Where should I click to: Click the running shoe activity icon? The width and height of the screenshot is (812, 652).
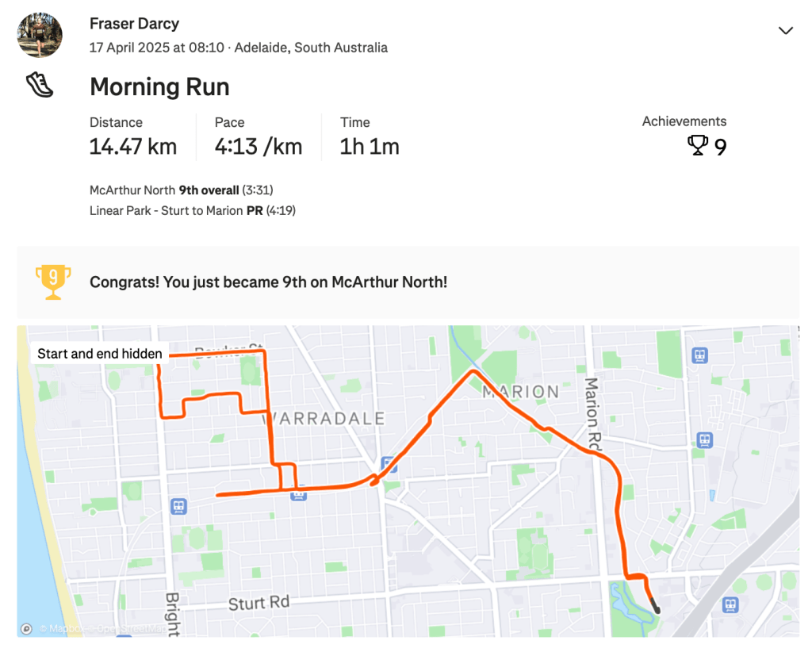tap(40, 85)
